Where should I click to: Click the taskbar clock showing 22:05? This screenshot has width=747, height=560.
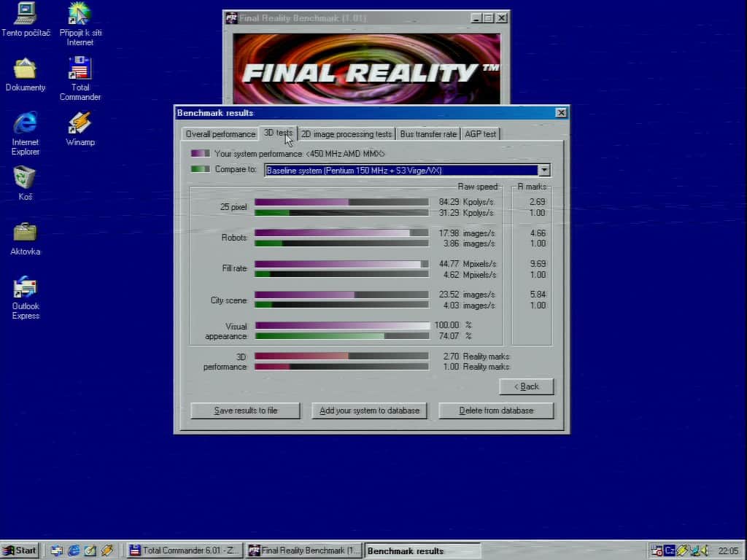click(x=727, y=551)
